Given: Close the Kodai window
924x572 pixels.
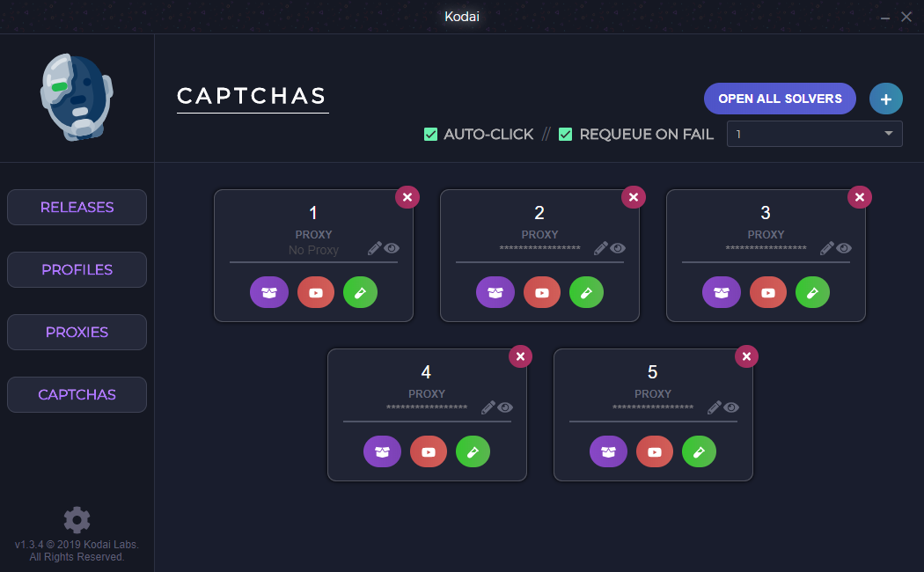Looking at the screenshot, I should (x=906, y=17).
